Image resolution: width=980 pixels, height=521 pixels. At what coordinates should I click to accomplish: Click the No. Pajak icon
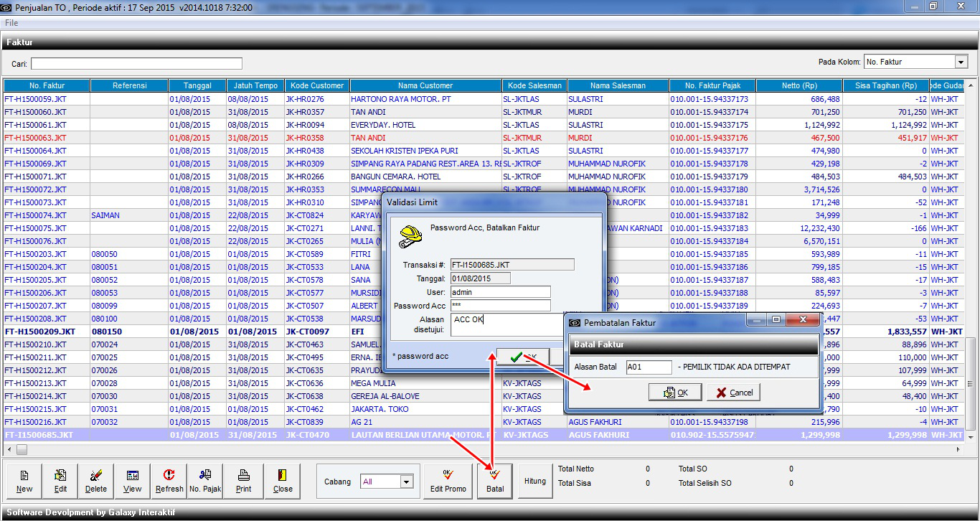[x=205, y=481]
